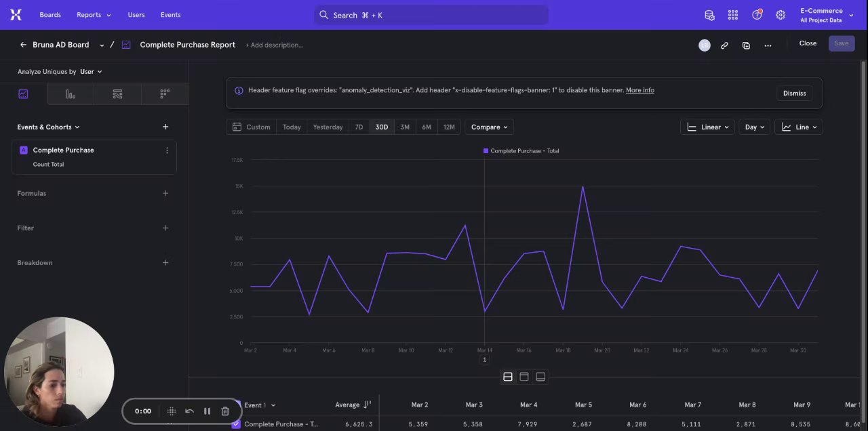
Task: Switch to the split chart-and-table layout
Action: tap(507, 377)
